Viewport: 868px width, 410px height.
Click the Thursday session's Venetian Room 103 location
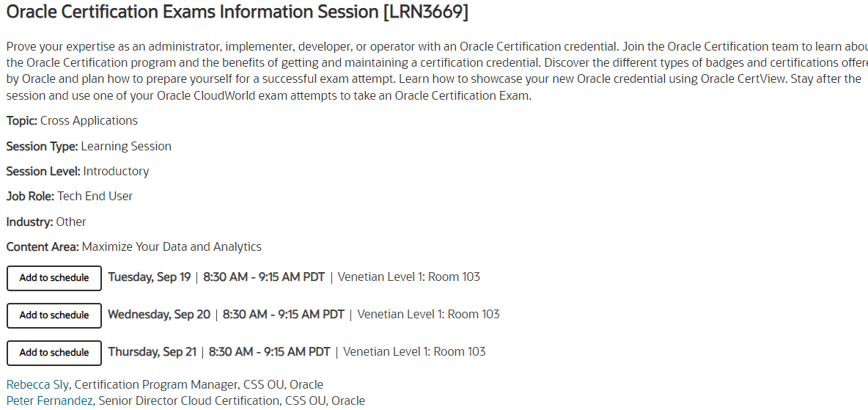[x=414, y=351]
